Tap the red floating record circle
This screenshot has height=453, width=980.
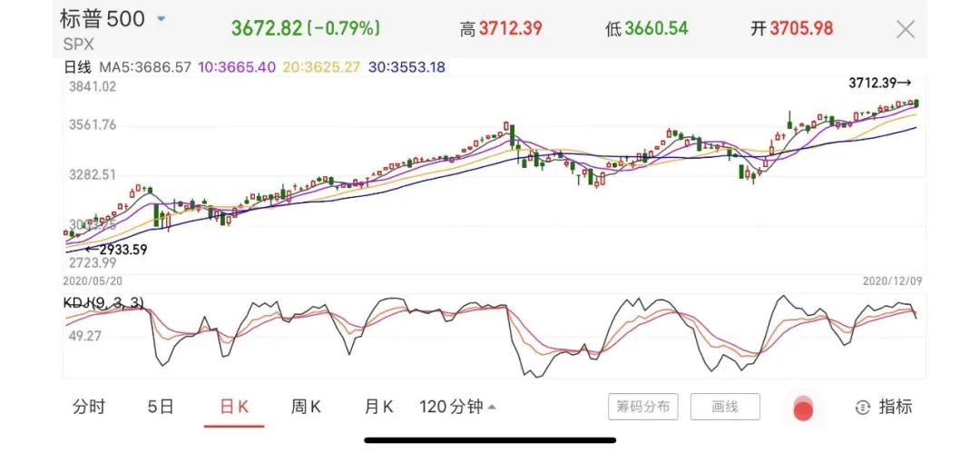803,409
